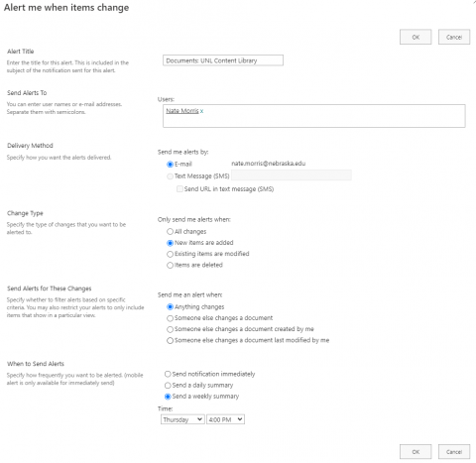The width and height of the screenshot is (476, 463).
Task: Select Send notification immediately
Action: (x=168, y=374)
